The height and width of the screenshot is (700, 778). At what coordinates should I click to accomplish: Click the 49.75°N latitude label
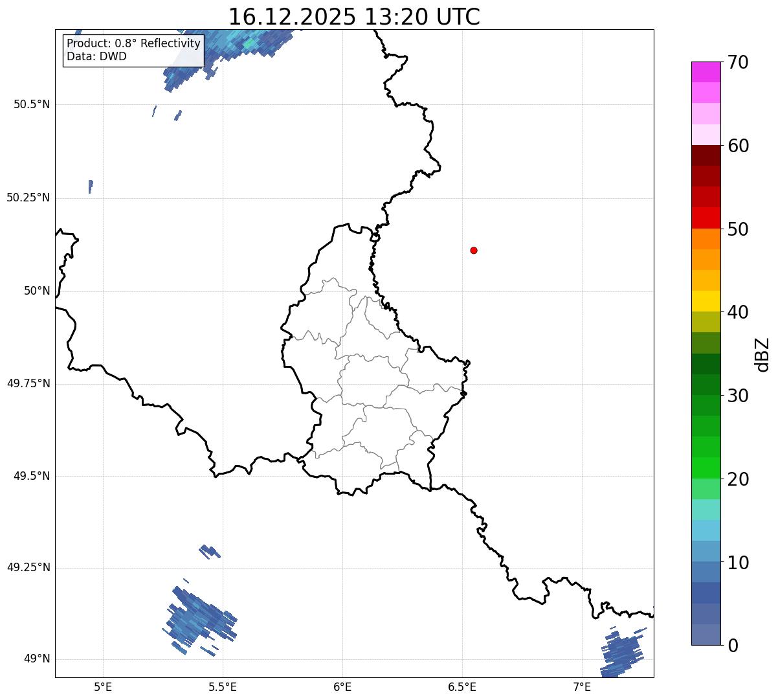click(x=28, y=383)
